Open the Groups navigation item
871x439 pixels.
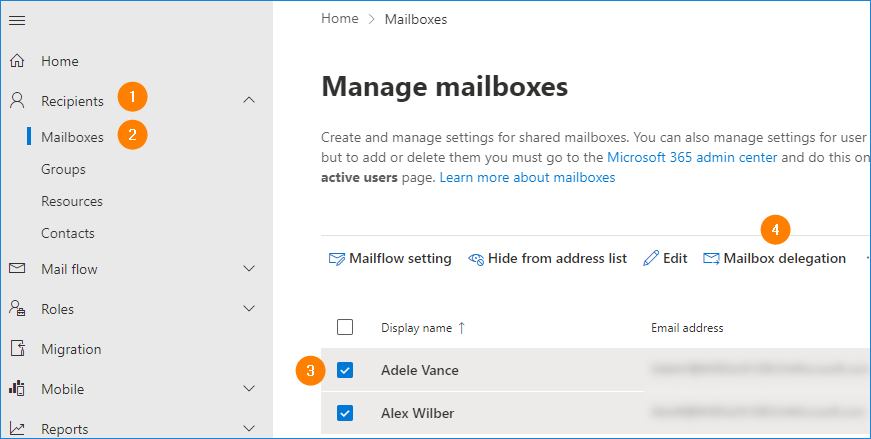(63, 169)
